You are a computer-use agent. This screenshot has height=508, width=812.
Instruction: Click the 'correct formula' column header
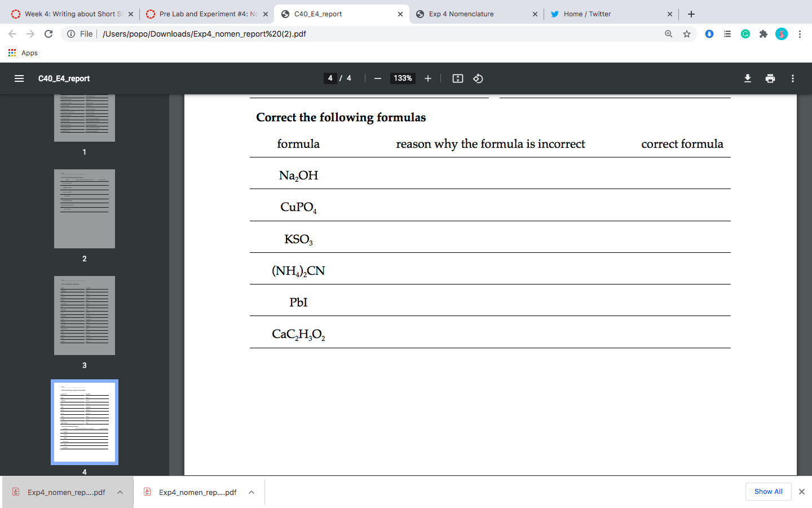682,144
